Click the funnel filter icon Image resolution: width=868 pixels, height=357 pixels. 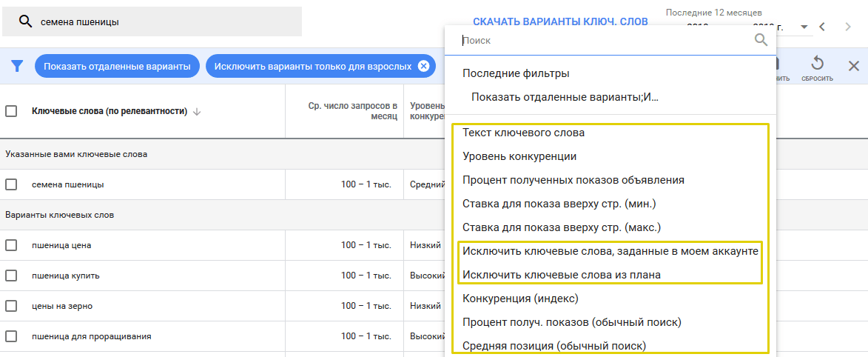coord(17,66)
